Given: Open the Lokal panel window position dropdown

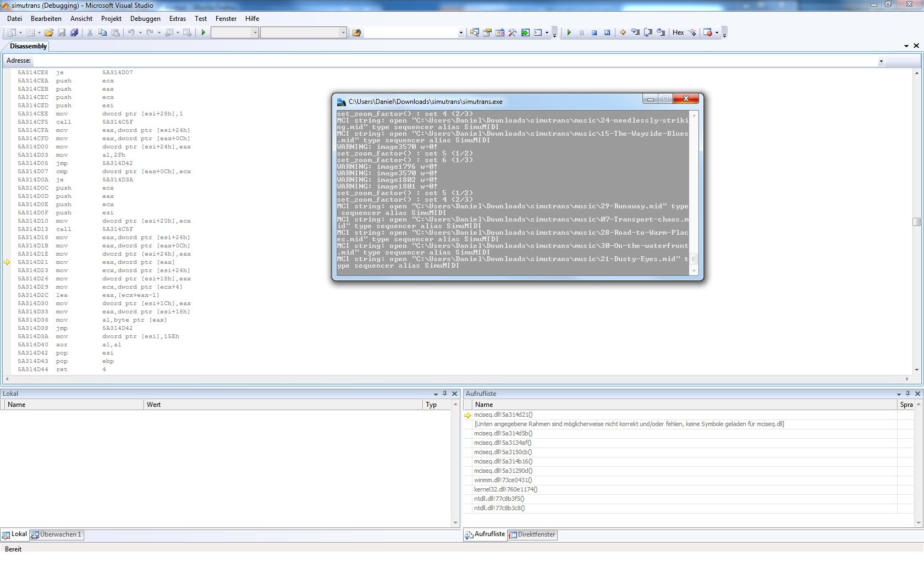Looking at the screenshot, I should pyautogui.click(x=436, y=394).
